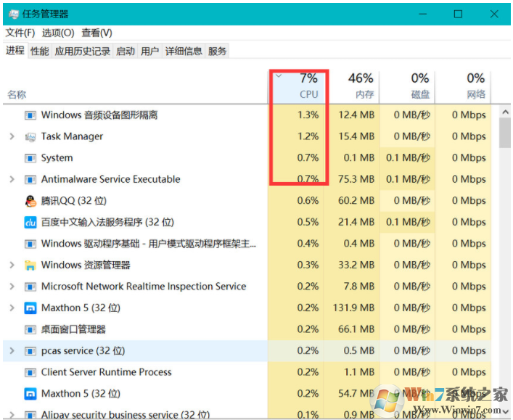This screenshot has width=513, height=420.
Task: Click the Windows 资源管理器 folder icon
Action: (x=30, y=265)
